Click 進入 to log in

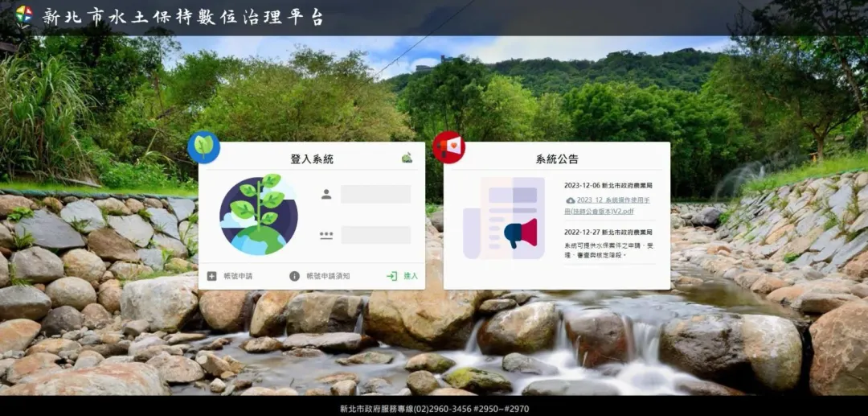(x=411, y=276)
